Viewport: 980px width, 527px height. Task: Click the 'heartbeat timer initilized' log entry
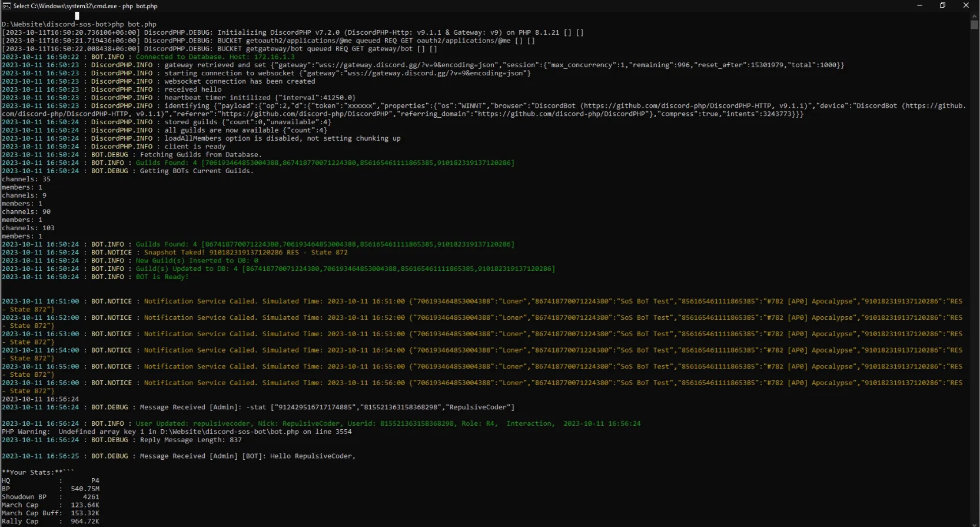point(260,98)
